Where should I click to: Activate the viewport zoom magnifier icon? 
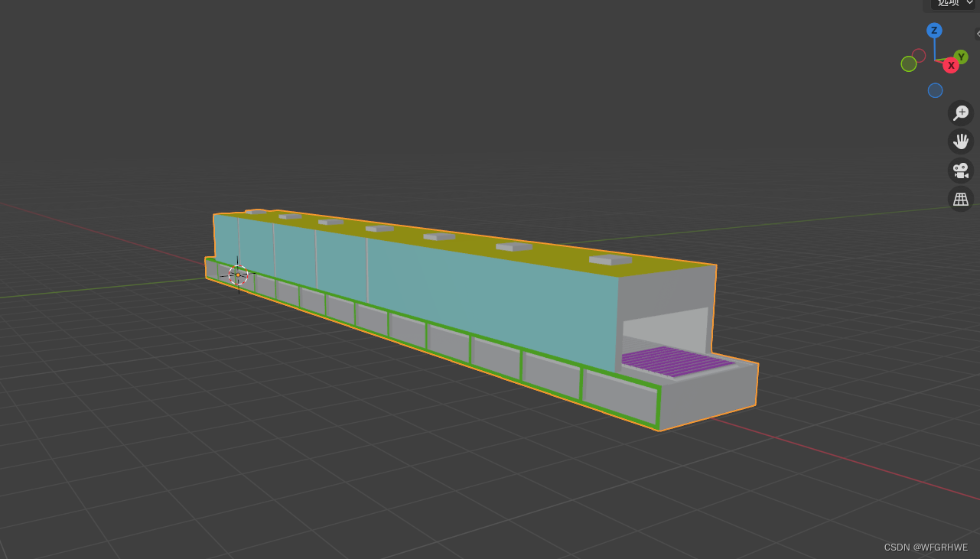(x=960, y=112)
